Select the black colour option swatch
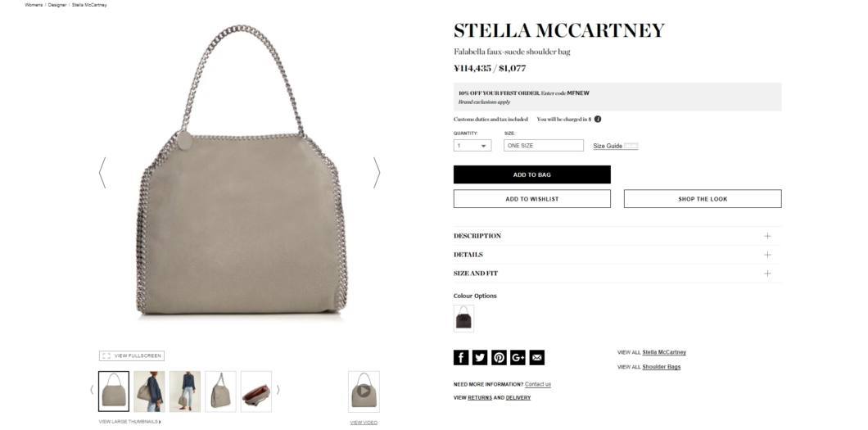The width and height of the screenshot is (868, 430). point(463,319)
